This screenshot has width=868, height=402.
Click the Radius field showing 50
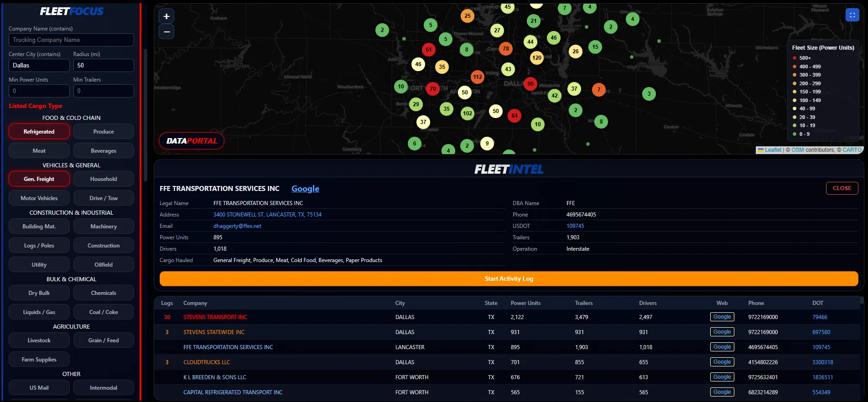point(104,66)
